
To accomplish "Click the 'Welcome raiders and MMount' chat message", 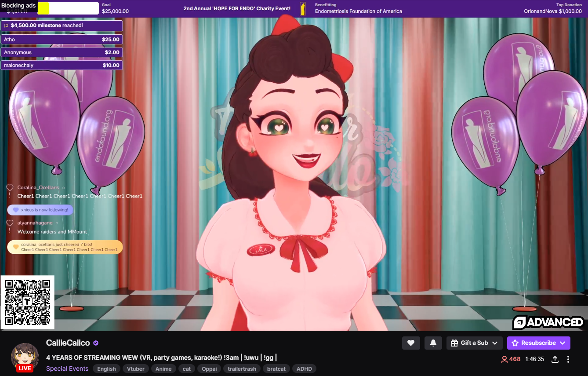I will pos(52,232).
